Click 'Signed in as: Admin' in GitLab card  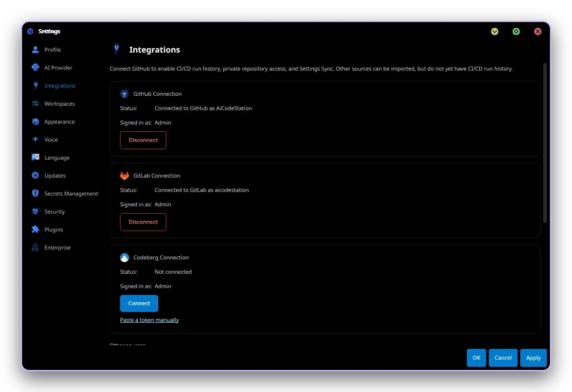coord(146,205)
